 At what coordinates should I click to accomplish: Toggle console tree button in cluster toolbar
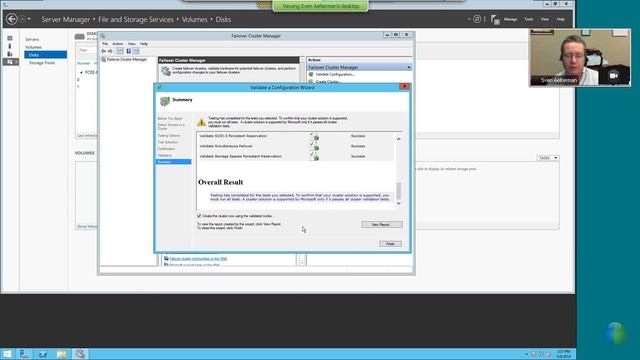tap(120, 51)
